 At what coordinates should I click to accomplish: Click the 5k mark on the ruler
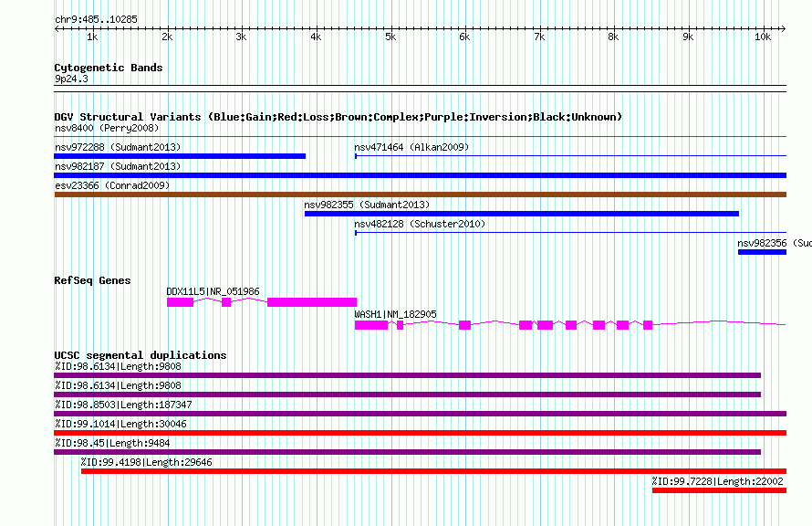click(x=390, y=37)
